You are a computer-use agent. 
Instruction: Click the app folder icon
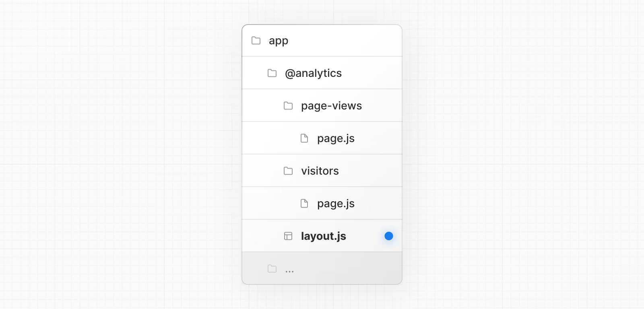click(x=256, y=40)
